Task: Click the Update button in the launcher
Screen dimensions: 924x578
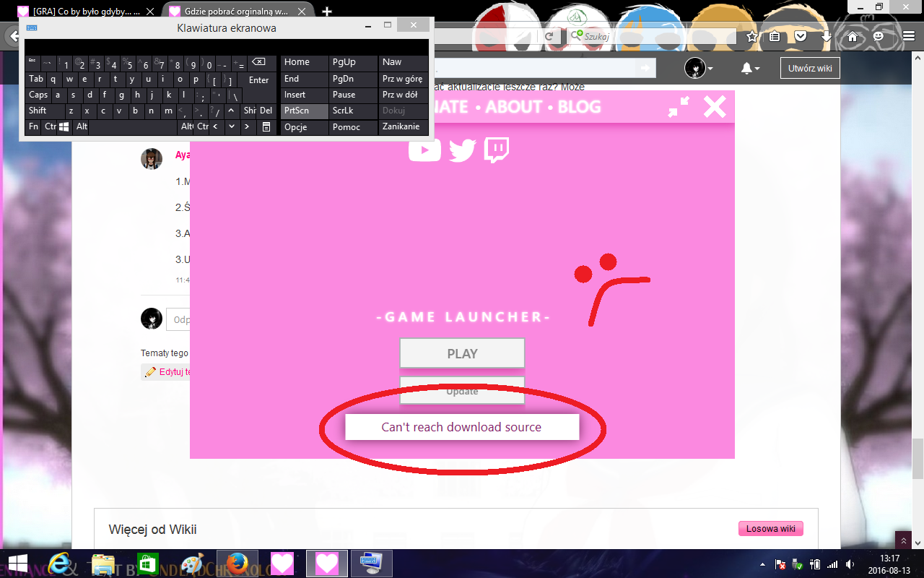Action: (x=462, y=391)
